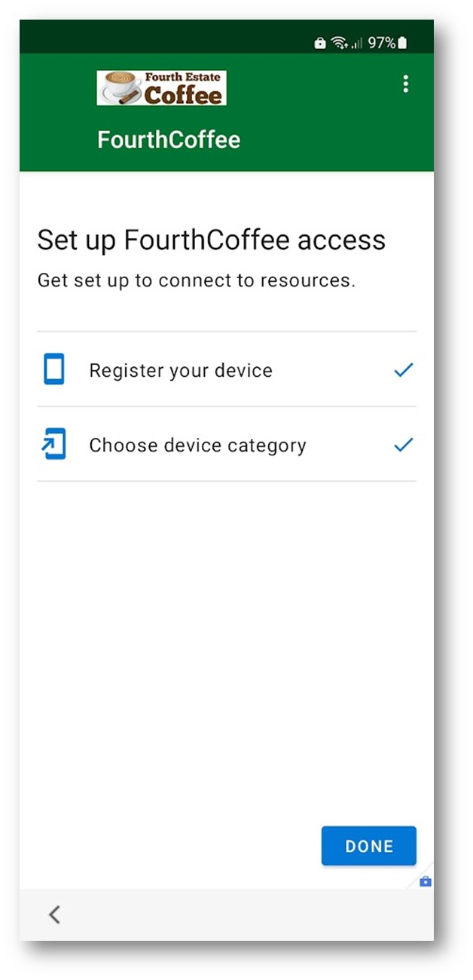Tap the work profile briefcase badge
The image size is (473, 980).
(426, 881)
